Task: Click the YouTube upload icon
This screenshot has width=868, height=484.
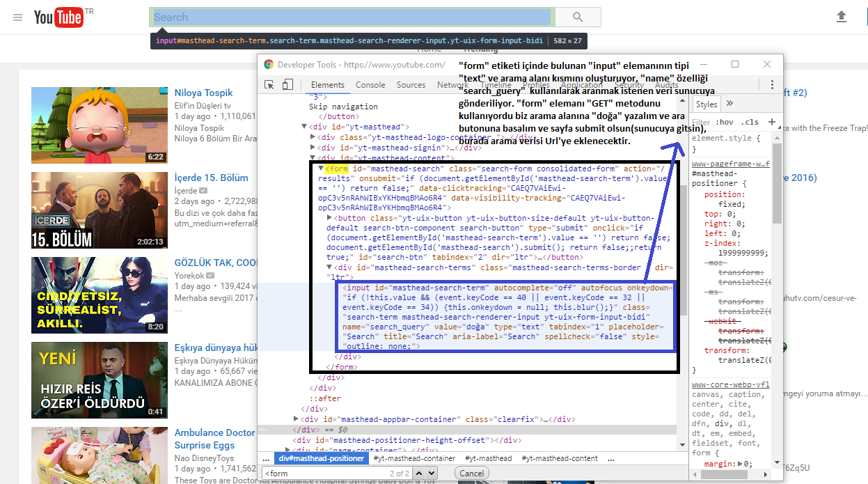Action: tap(841, 15)
